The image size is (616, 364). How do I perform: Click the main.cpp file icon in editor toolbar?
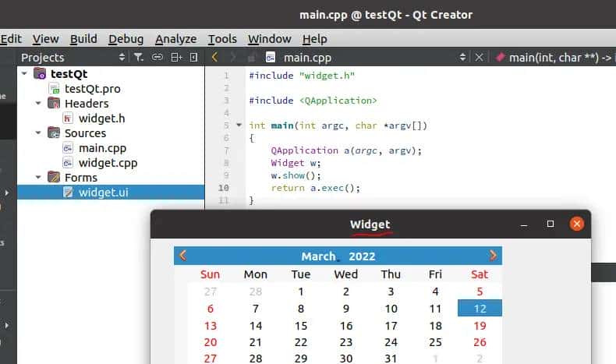(271, 58)
